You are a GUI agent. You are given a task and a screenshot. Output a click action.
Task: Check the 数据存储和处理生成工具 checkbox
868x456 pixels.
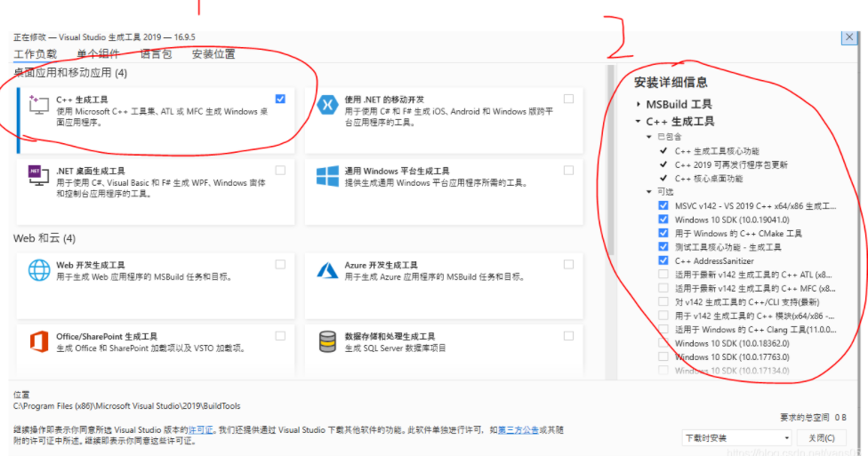(x=568, y=336)
